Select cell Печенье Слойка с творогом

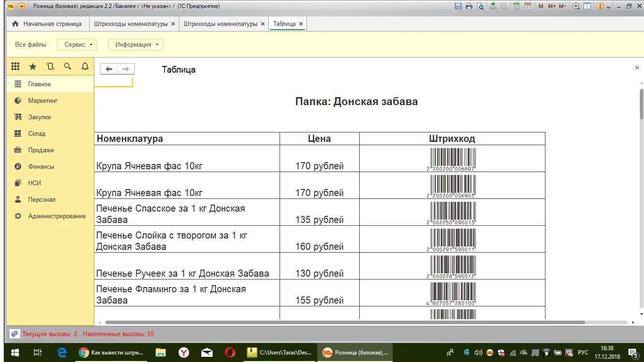coord(187,239)
